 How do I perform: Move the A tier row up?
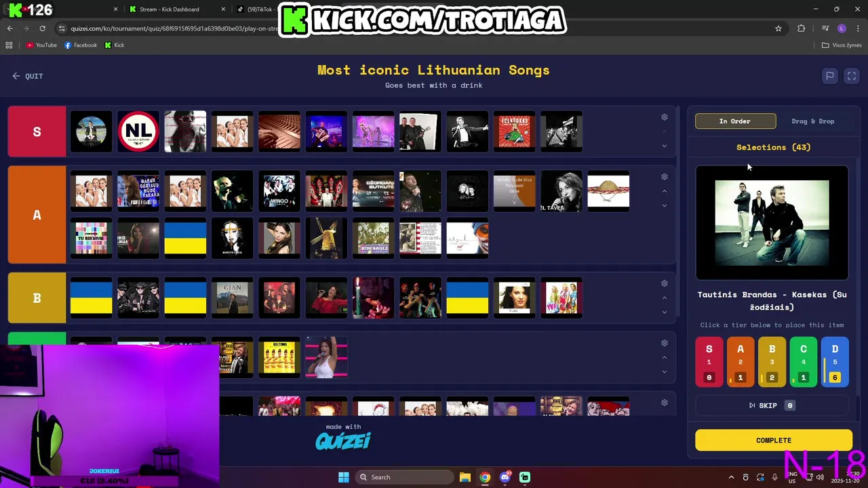click(x=665, y=191)
